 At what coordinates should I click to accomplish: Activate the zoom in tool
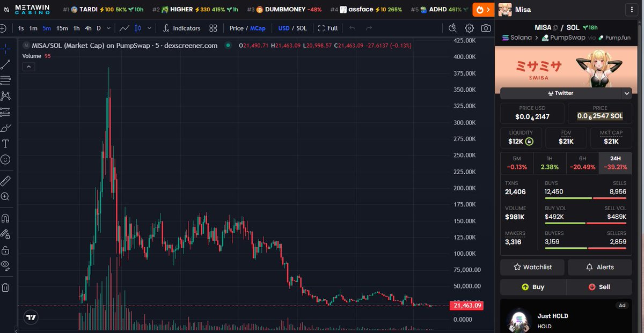[6, 196]
